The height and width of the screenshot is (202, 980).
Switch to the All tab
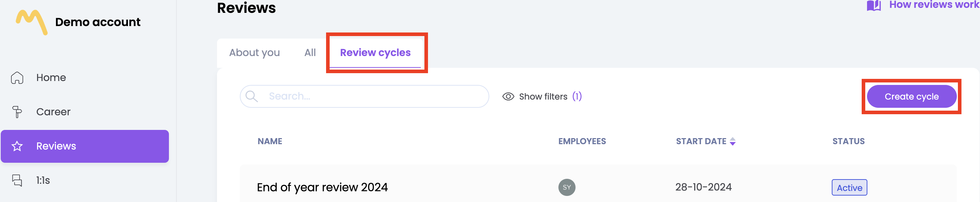[310, 52]
